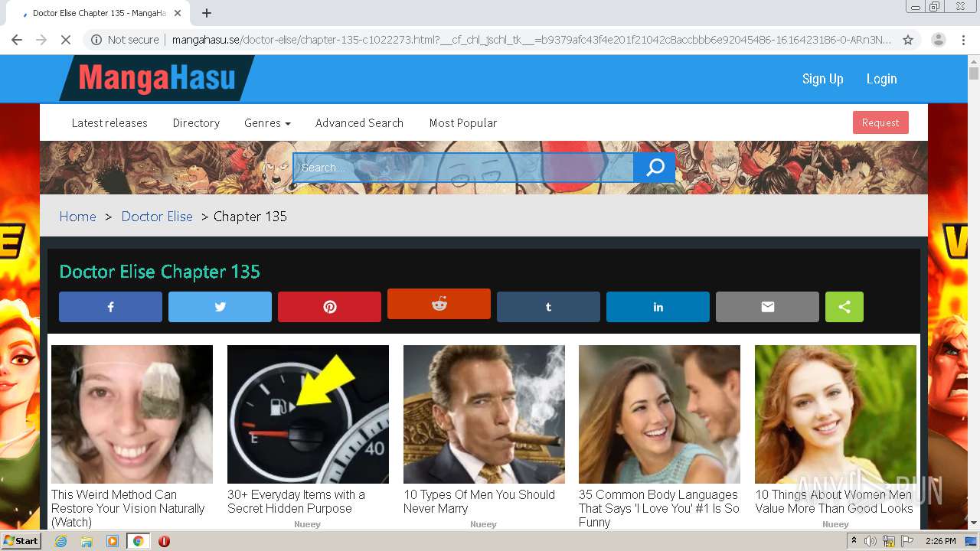Screen dimensions: 980x551
Task: Click the taskbar clock 2:26 PM
Action: [x=940, y=541]
